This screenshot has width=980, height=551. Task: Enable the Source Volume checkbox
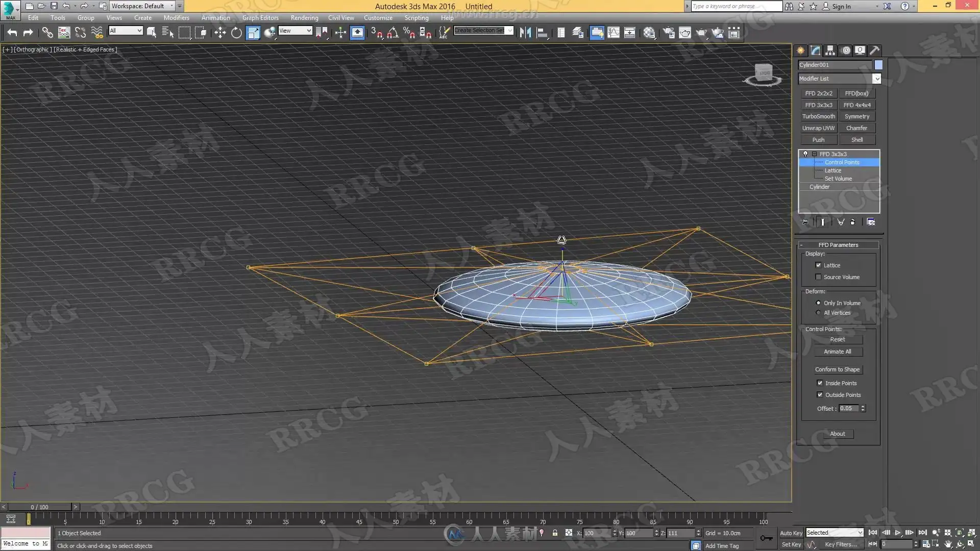coord(818,277)
